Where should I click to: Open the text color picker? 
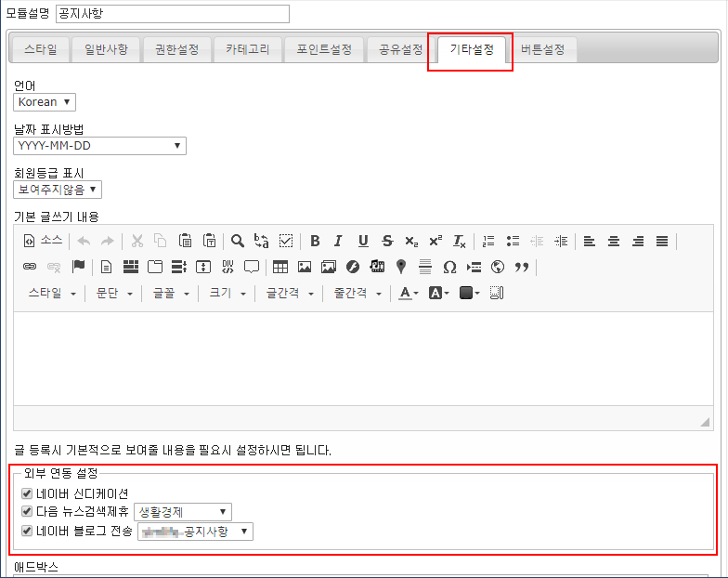coord(409,294)
